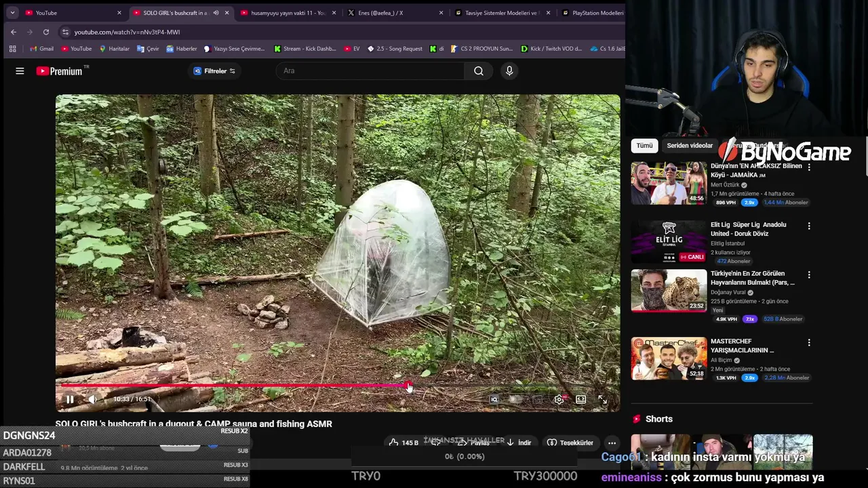Click the IQ extension icon in player controls
The width and height of the screenshot is (868, 488).
[494, 399]
